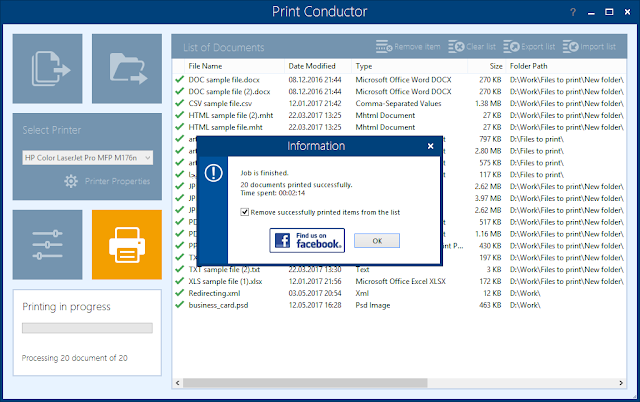Screen dimensions: 640x402
Task: Sort by Type column header
Action: click(409, 66)
